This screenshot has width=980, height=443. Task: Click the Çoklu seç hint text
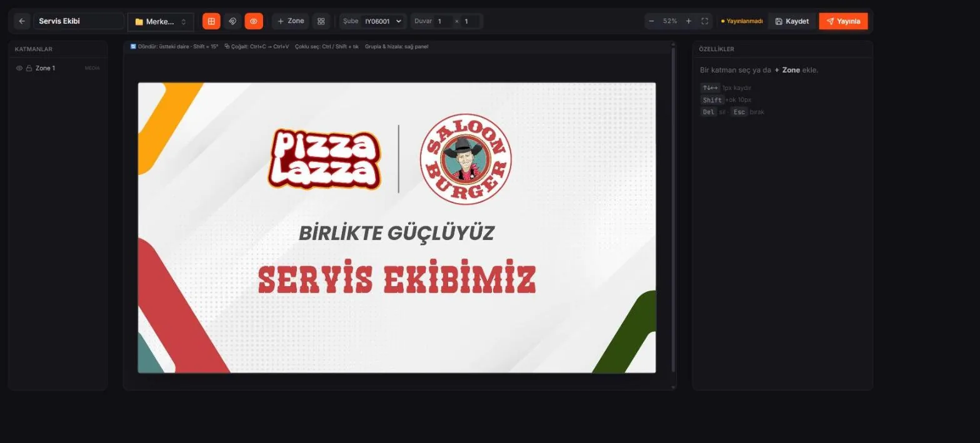[x=327, y=47]
